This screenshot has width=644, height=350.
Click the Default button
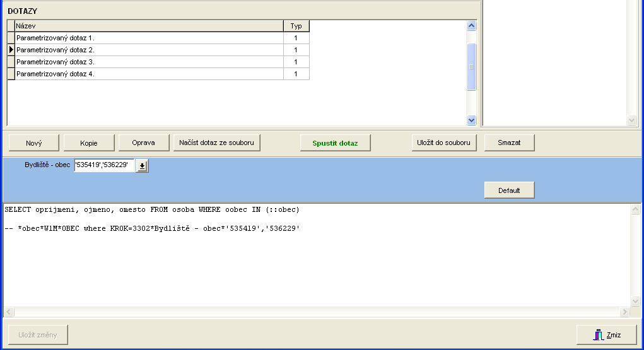pos(509,190)
